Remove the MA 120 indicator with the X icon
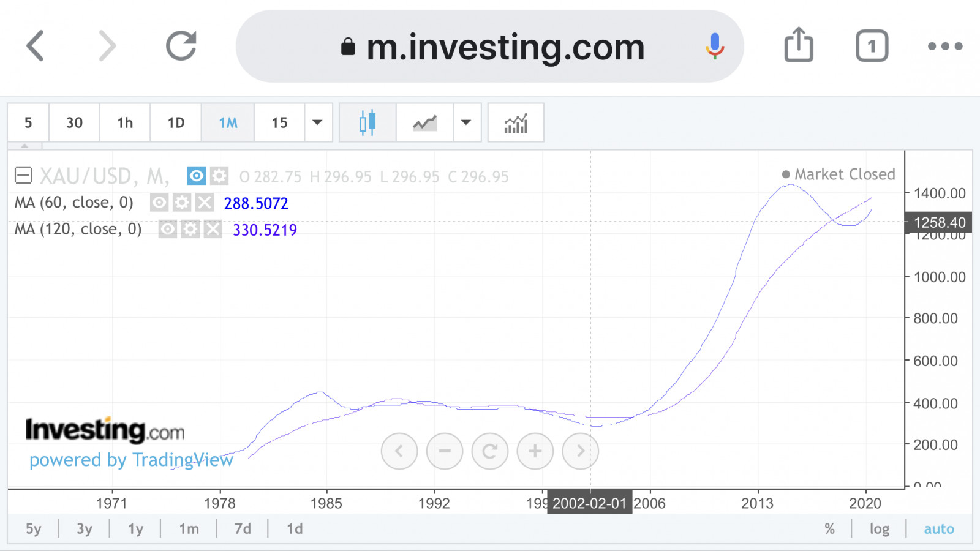Viewport: 980px width, 551px height. coord(213,230)
